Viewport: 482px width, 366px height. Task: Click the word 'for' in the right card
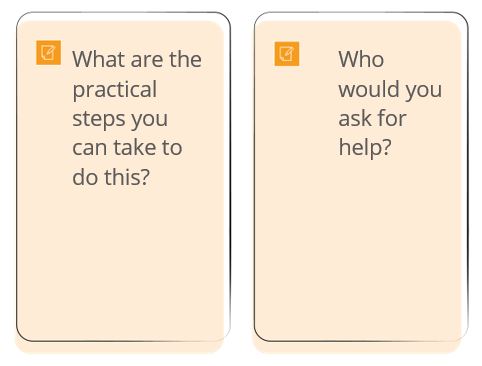tap(393, 118)
